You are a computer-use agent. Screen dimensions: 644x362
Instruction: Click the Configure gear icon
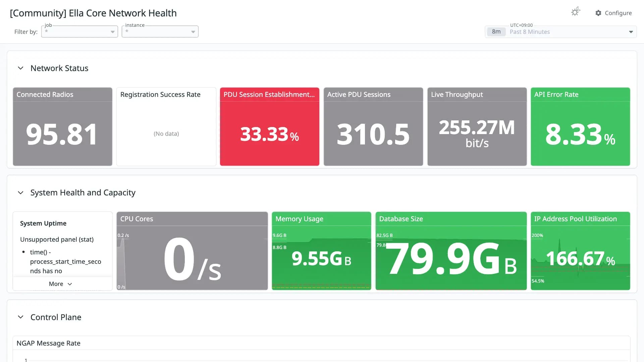click(598, 13)
